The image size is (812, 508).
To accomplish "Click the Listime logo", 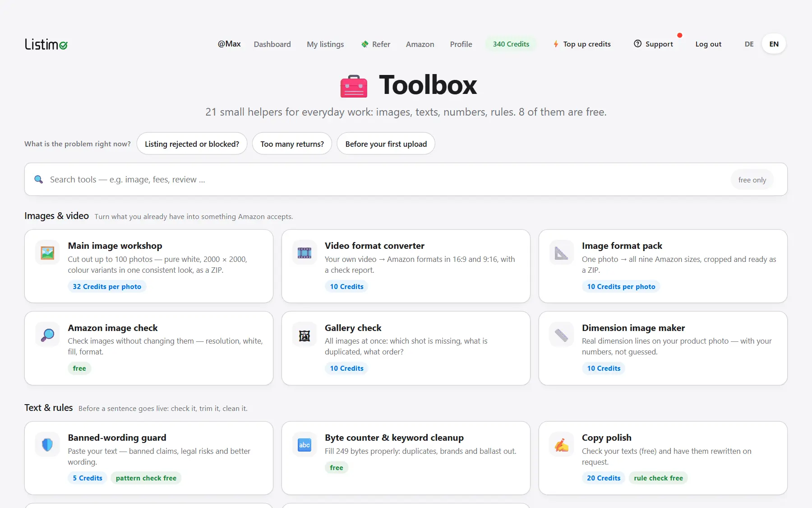I will coord(46,44).
